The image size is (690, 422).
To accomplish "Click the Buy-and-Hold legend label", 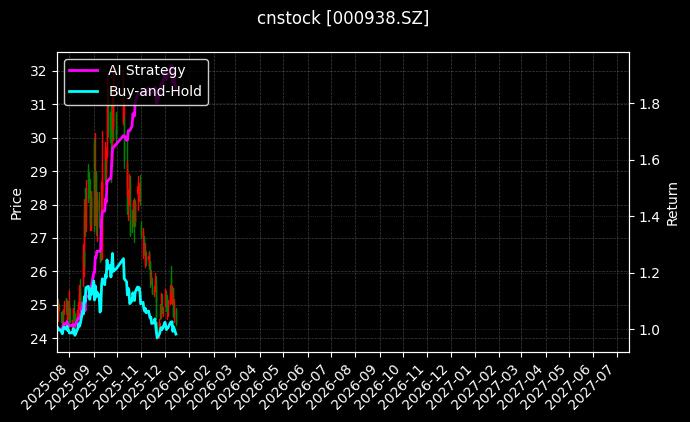I will 155,91.
